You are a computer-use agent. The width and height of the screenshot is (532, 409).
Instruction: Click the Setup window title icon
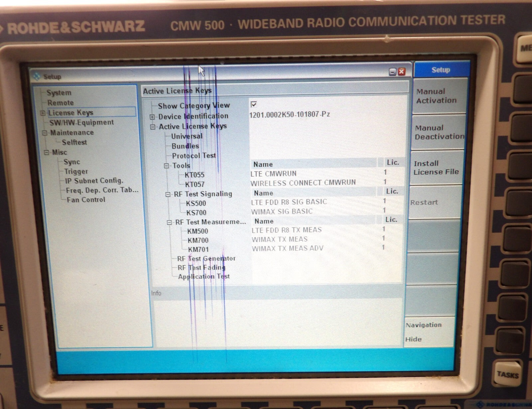[36, 76]
